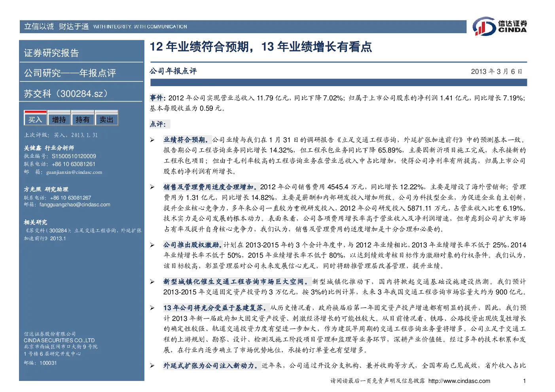This screenshot has width=555, height=392.
Task: Click the CINDA logo at top right
Action: pos(500,26)
